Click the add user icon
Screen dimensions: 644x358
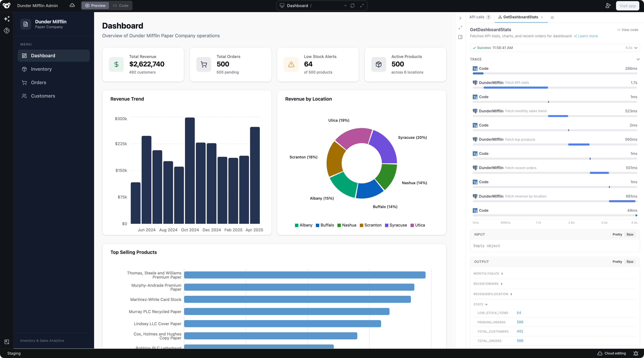608,6
